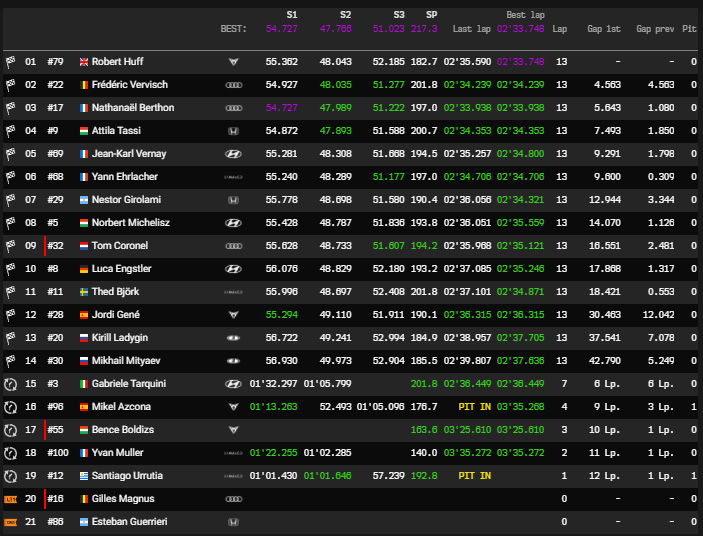The width and height of the screenshot is (703, 536).
Task: Click Kirill Ladygin's last lap 02'38.957
Action: pyautogui.click(x=467, y=338)
